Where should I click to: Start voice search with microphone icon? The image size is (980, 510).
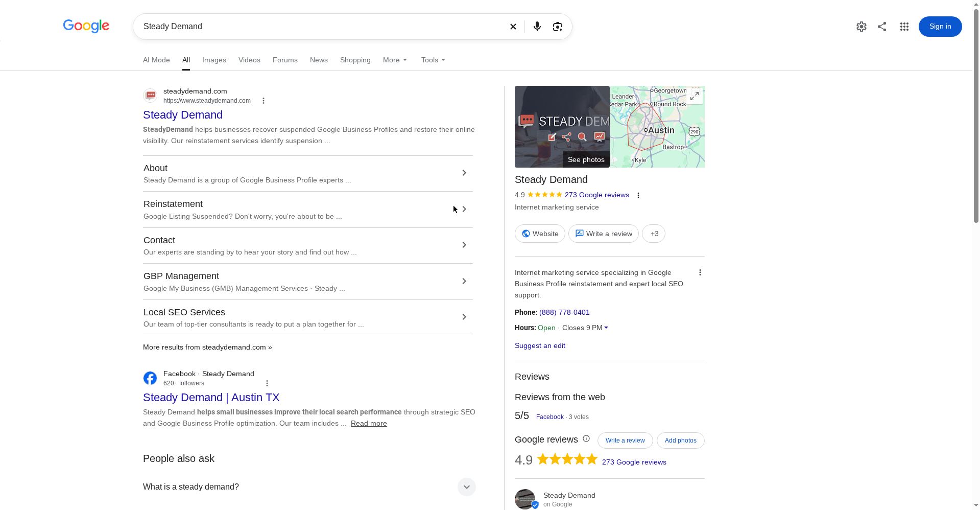[x=537, y=27]
